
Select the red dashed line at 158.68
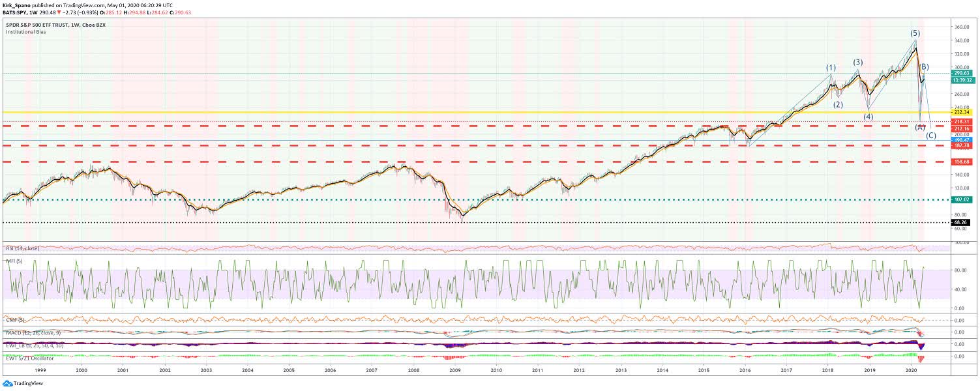(476, 162)
